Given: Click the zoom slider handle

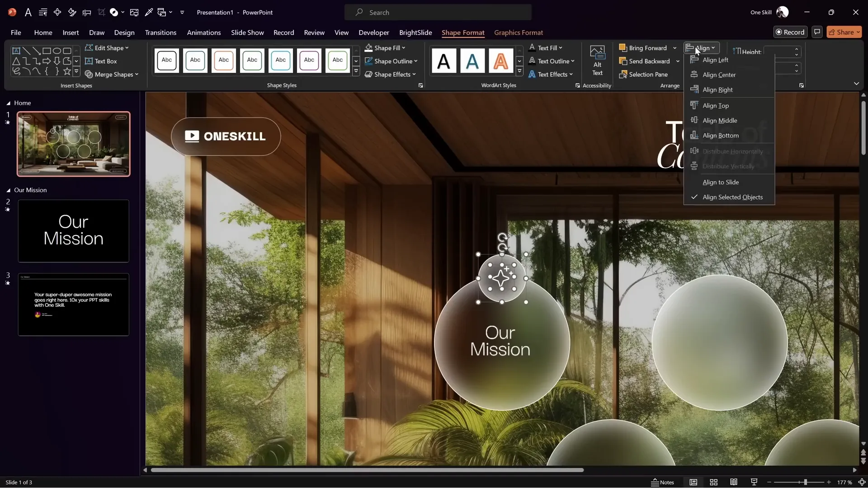Looking at the screenshot, I should point(805,482).
